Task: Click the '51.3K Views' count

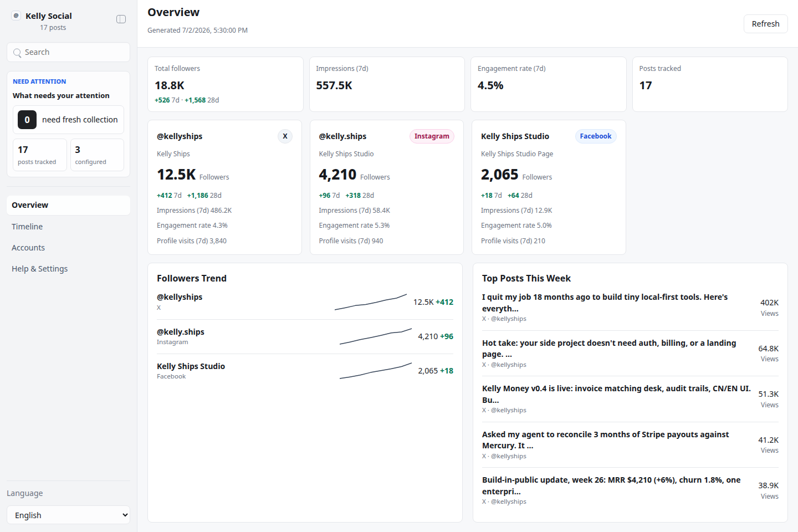Action: point(769,399)
